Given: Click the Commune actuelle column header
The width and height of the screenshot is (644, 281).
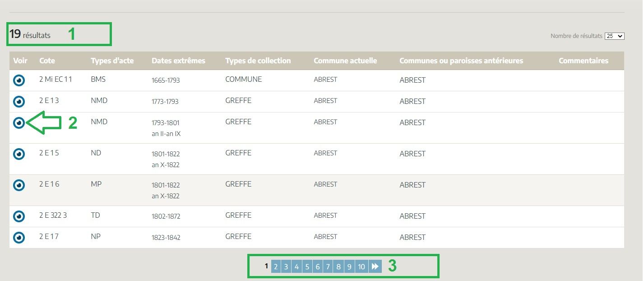Looking at the screenshot, I should [x=345, y=61].
